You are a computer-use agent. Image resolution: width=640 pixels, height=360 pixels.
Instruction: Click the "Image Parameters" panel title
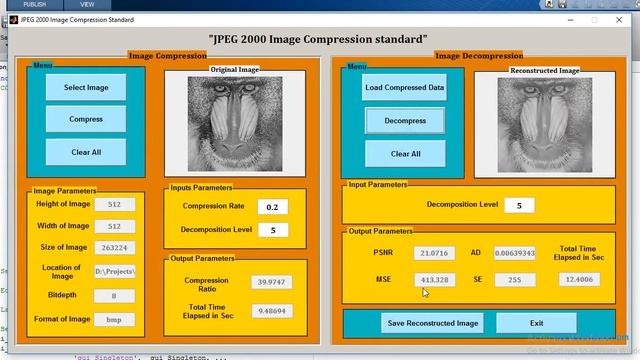click(64, 191)
